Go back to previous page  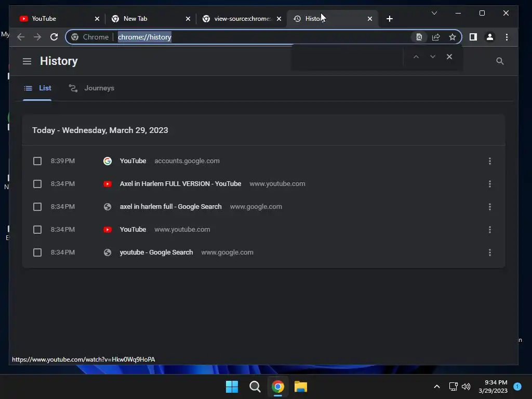(x=21, y=37)
